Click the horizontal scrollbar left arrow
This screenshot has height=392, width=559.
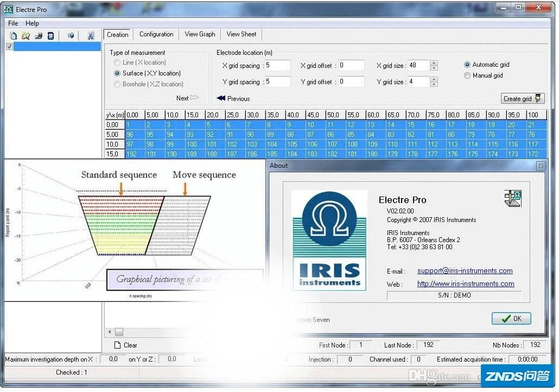click(110, 332)
